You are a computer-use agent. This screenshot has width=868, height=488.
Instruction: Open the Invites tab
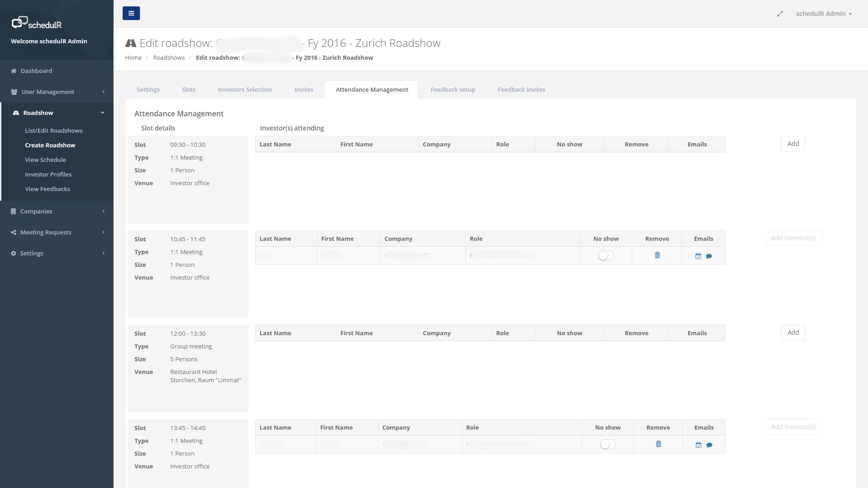point(304,89)
